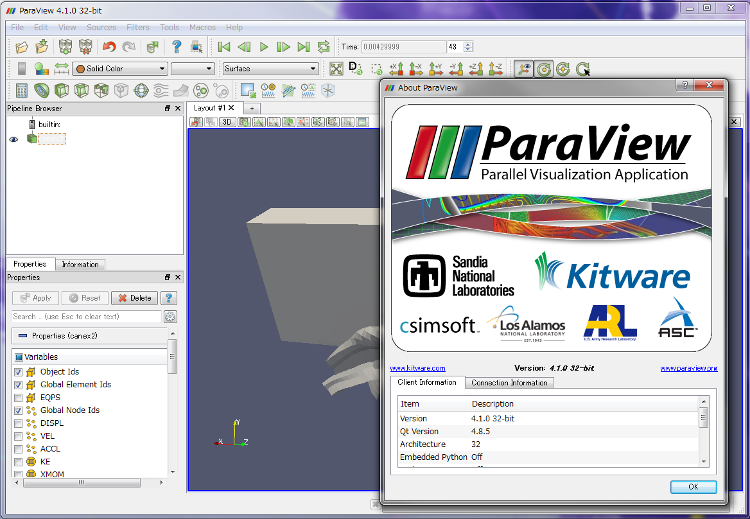Set view direction to +Y

point(436,69)
